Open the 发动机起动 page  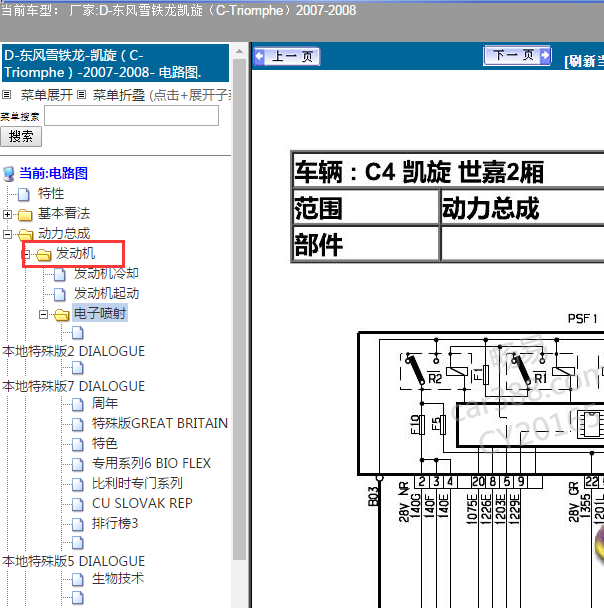tap(106, 294)
